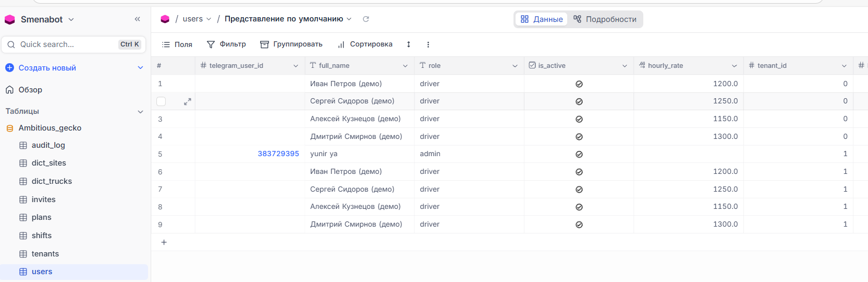The width and height of the screenshot is (868, 282).
Task: Toggle is_active for first Ivan Petrov row
Action: pyautogui.click(x=579, y=84)
